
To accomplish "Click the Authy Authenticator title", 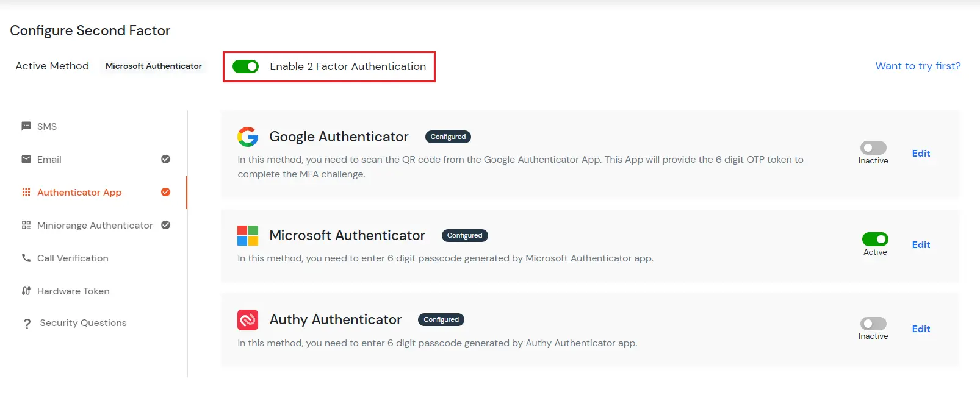I will (336, 319).
